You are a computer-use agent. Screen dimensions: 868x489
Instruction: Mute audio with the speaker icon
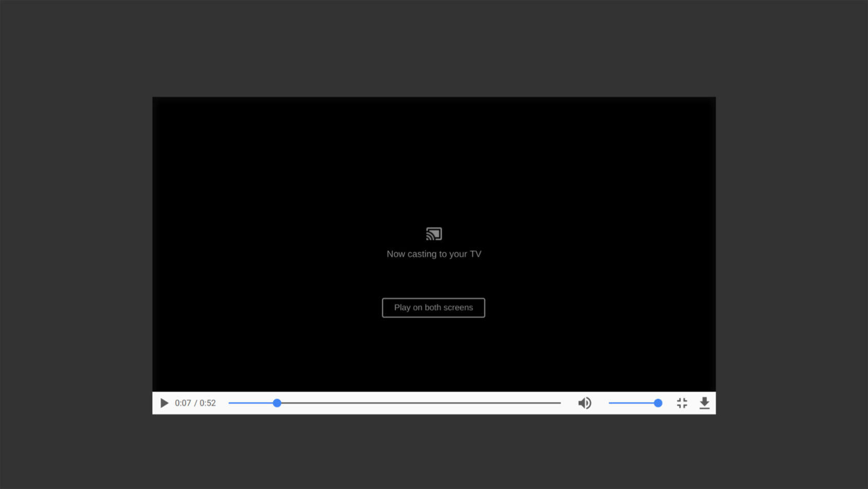tap(585, 403)
